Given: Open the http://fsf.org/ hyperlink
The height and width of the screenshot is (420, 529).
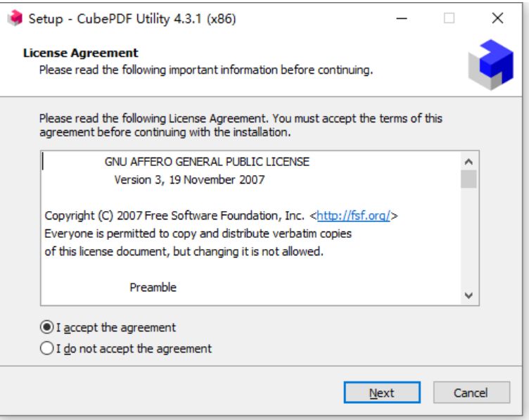Looking at the screenshot, I should [357, 215].
